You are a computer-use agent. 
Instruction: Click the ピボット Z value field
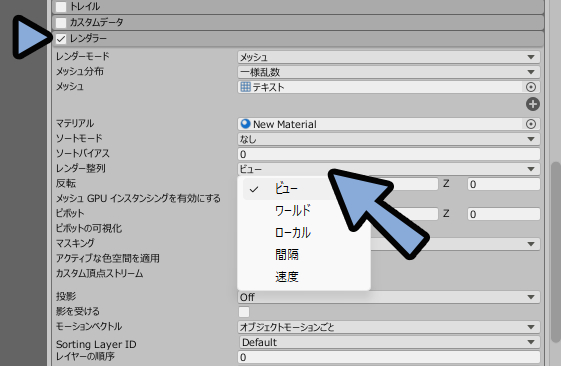coord(503,214)
